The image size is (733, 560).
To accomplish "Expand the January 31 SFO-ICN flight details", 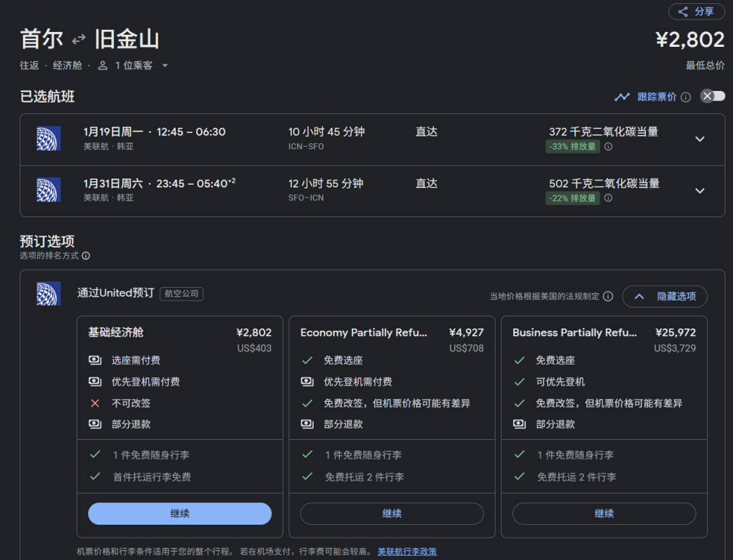I will click(700, 191).
